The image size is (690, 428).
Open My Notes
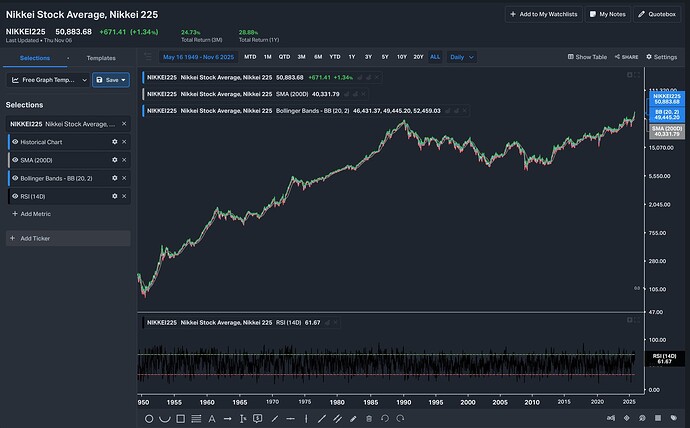[x=608, y=14]
